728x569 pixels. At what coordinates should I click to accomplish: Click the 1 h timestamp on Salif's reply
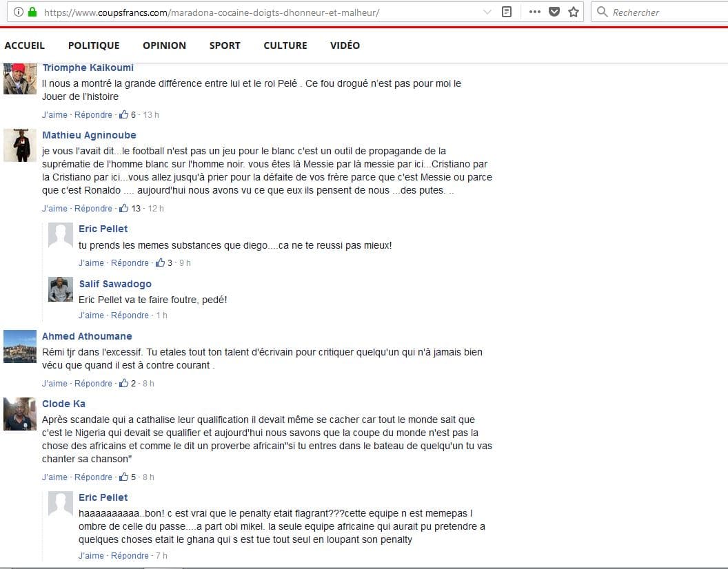161,315
